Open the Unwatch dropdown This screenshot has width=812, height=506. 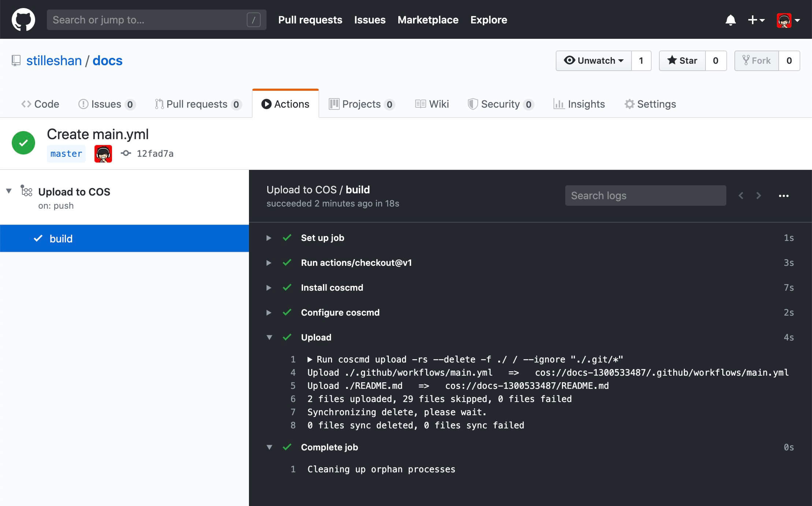click(x=593, y=60)
